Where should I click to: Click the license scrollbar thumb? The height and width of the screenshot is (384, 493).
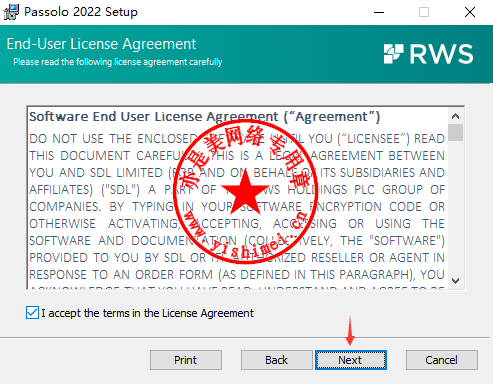click(x=455, y=132)
